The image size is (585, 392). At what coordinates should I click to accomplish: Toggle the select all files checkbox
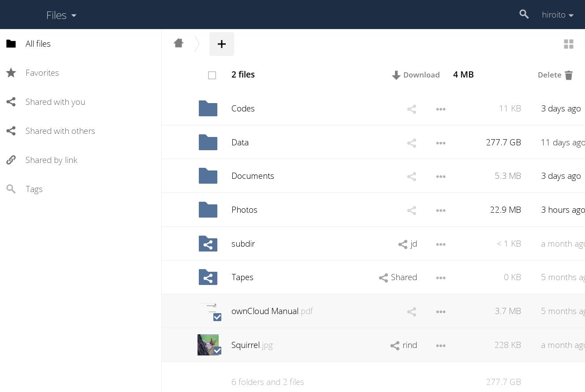pyautogui.click(x=212, y=75)
